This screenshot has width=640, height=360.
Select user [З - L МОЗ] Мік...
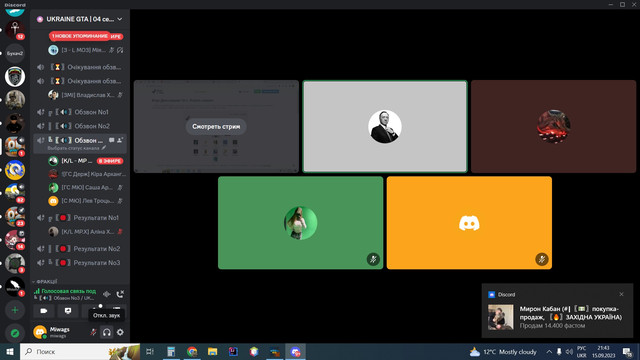pos(86,50)
